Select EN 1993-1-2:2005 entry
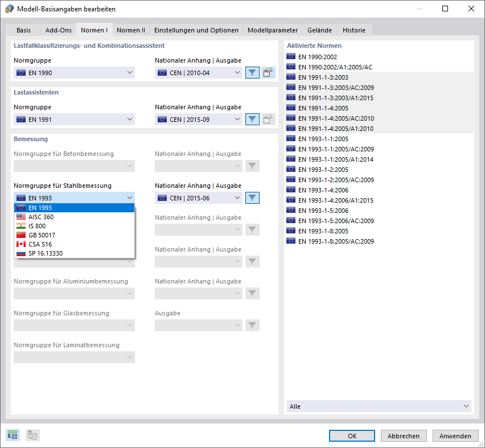 (379, 169)
